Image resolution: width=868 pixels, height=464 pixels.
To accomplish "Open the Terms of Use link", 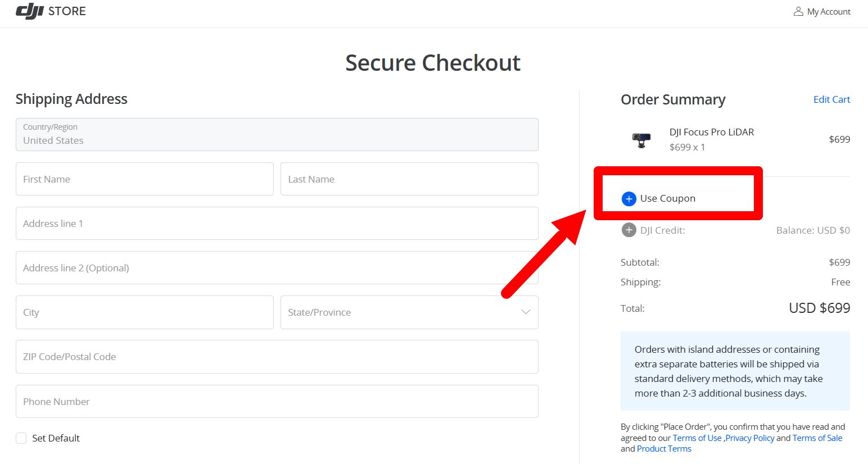I will [x=697, y=438].
